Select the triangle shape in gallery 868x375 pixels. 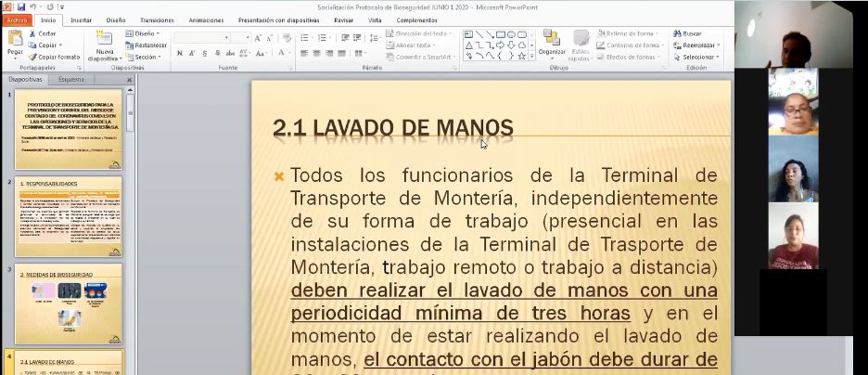click(x=469, y=45)
